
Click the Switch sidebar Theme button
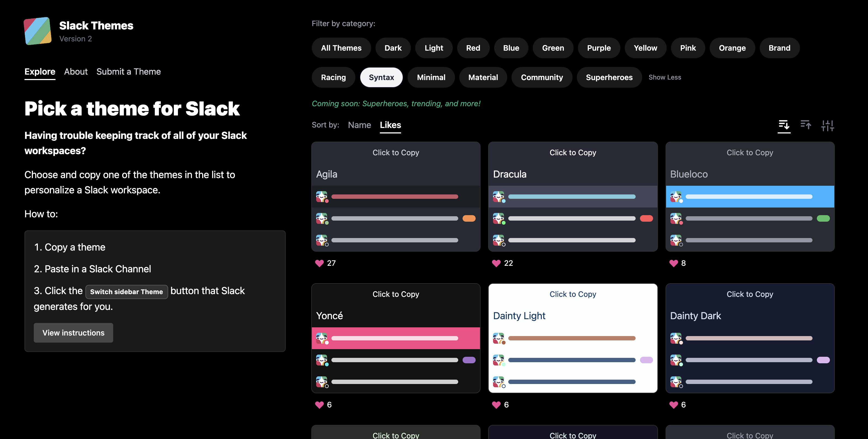(126, 292)
